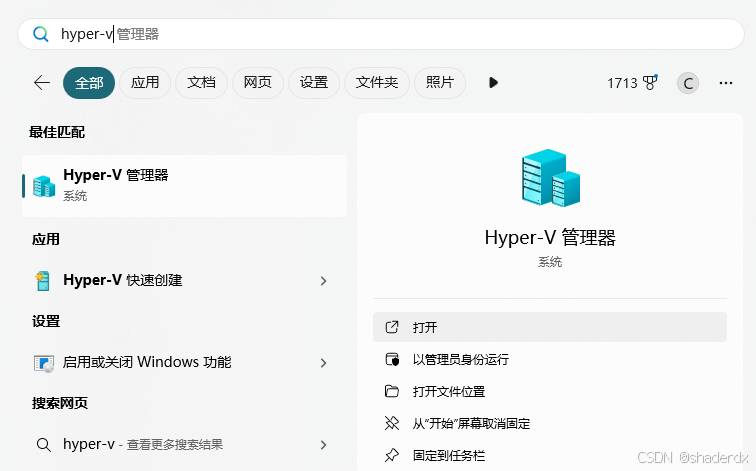Image resolution: width=756 pixels, height=471 pixels.
Task: Choose 以管理员身份运行
Action: tap(550, 360)
